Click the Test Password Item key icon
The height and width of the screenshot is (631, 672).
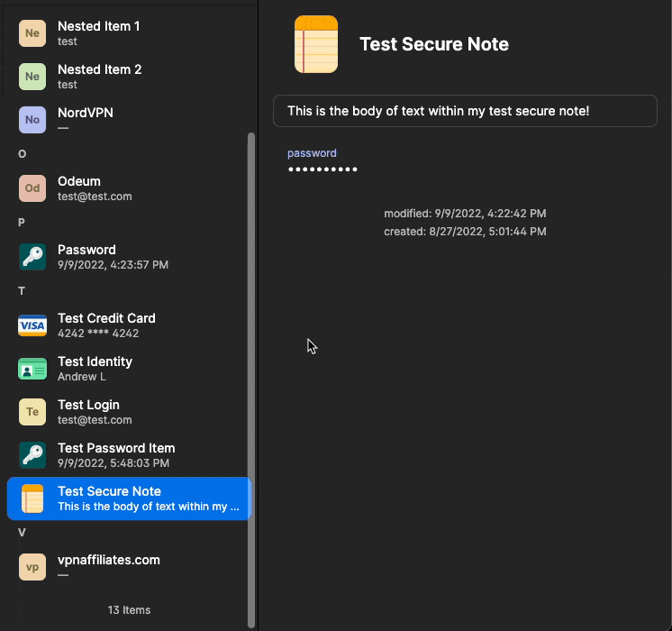coord(32,455)
